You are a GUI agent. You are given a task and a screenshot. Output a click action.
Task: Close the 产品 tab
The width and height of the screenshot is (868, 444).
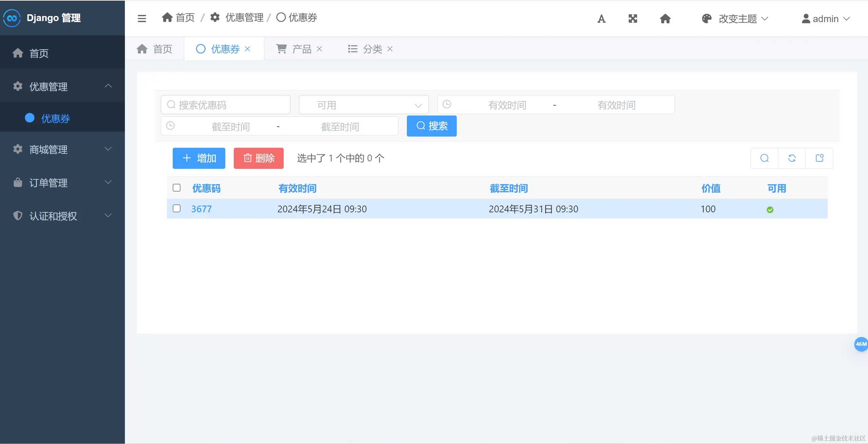(x=319, y=49)
